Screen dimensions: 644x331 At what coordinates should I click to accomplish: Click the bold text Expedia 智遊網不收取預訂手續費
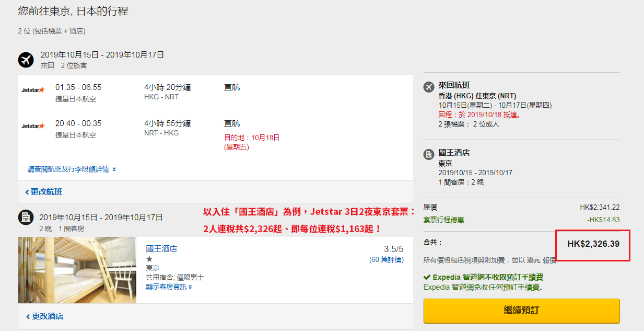[488, 277]
